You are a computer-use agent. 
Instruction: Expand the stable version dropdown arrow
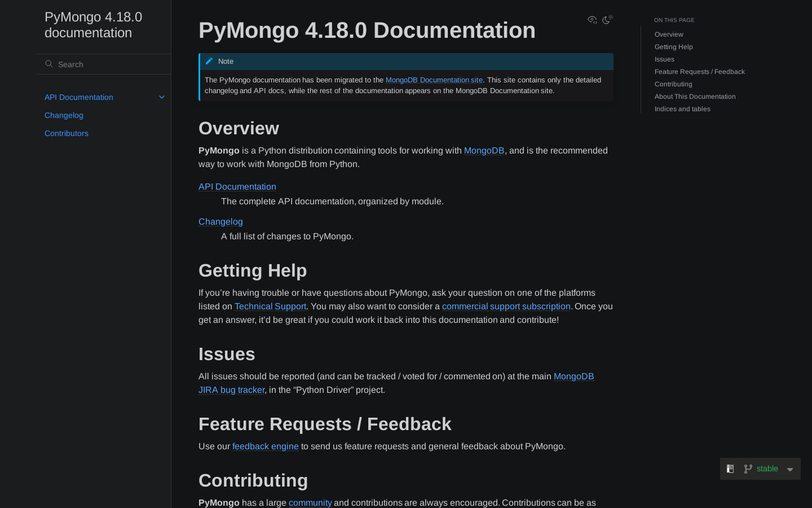point(790,469)
